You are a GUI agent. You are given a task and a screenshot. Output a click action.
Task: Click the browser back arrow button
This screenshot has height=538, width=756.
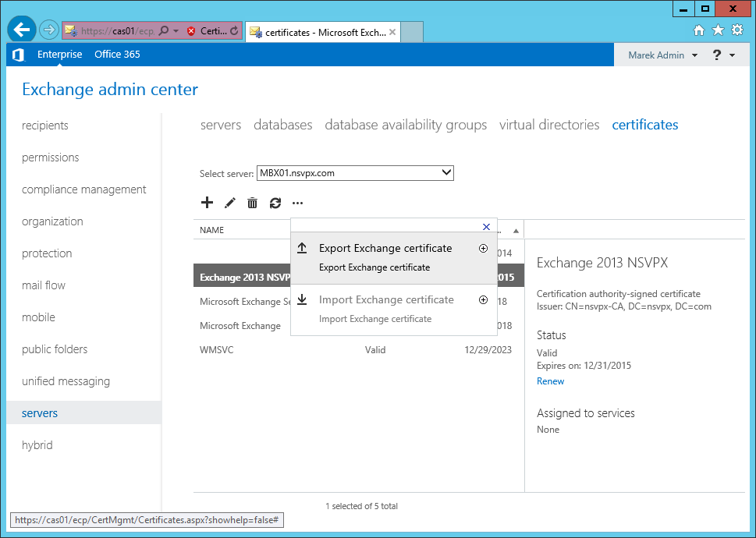coord(22,30)
